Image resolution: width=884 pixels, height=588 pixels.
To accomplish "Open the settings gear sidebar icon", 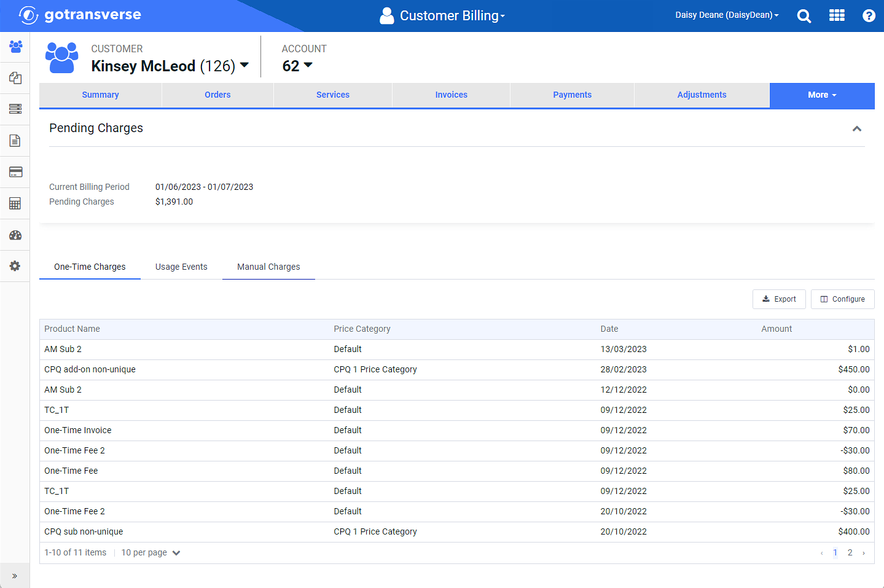I will tap(15, 266).
